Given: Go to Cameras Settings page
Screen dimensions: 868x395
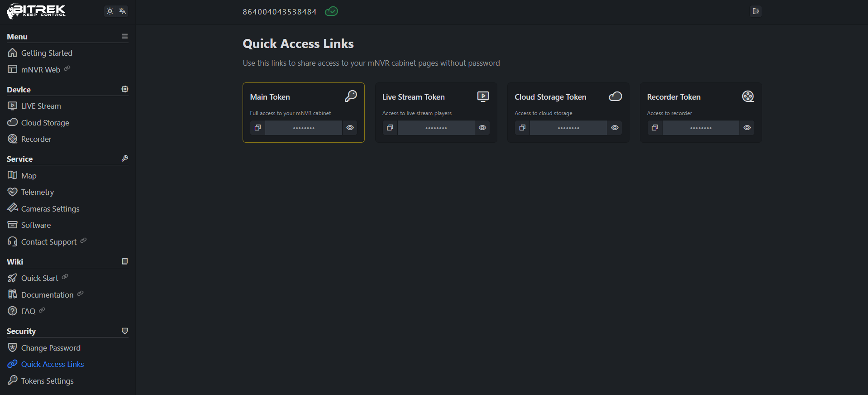Looking at the screenshot, I should coord(50,209).
